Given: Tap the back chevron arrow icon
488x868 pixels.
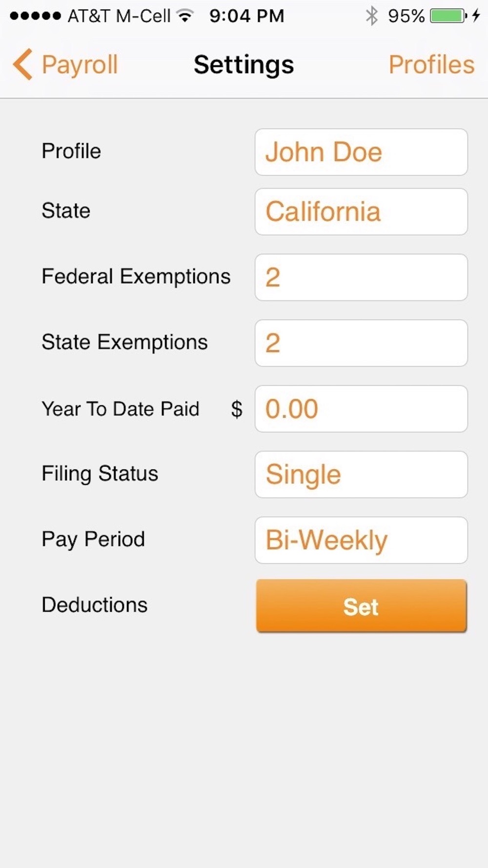Looking at the screenshot, I should [22, 64].
